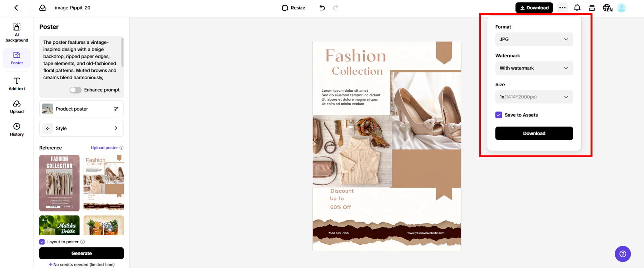
Task: Toggle the Enhance prompt switch
Action: [75, 90]
